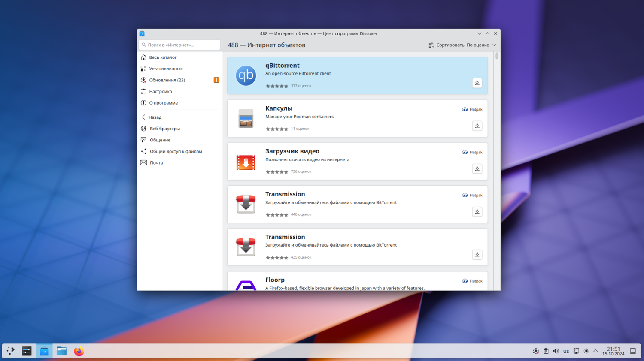
Task: Click the "736 оценок" rating text
Action: coord(301,171)
